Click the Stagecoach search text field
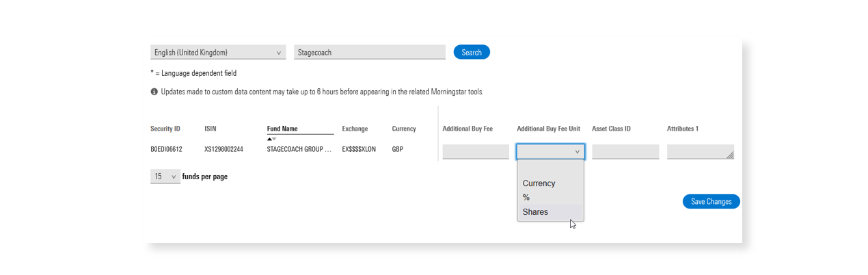 pos(369,53)
